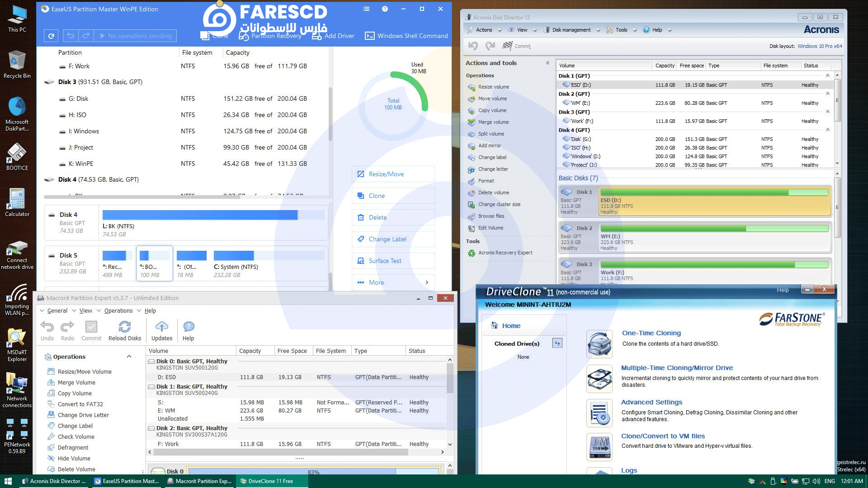Click Reload Disks in Macrorit toolbar

pos(125,331)
